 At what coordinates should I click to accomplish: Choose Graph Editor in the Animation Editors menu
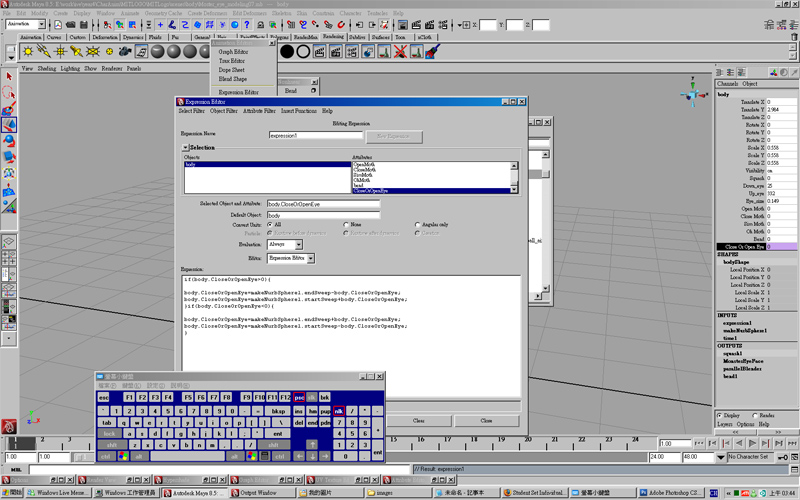pyautogui.click(x=234, y=52)
